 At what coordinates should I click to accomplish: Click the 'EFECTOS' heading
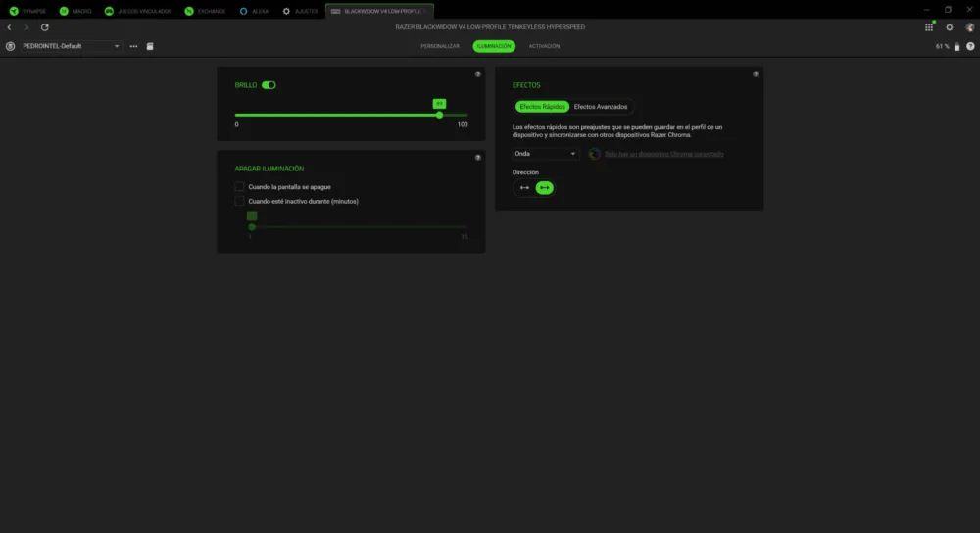point(526,85)
